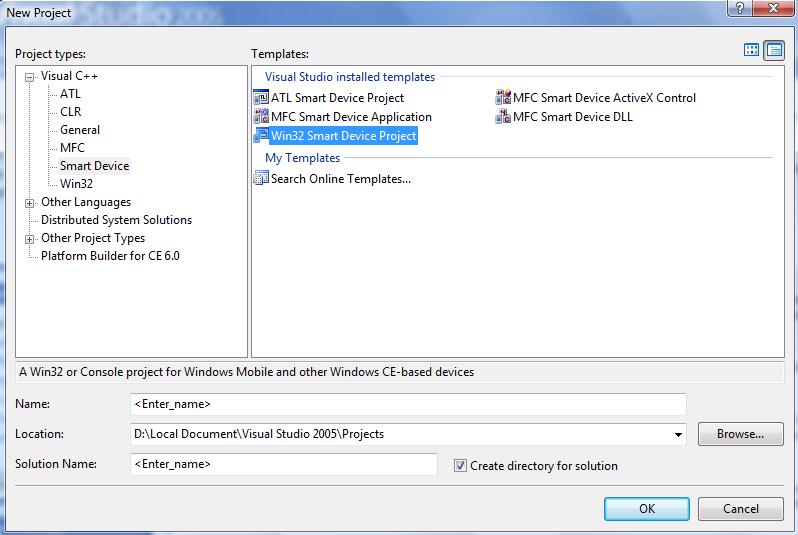
Task: Select the Win32 Smart Device Project icon
Action: click(261, 135)
